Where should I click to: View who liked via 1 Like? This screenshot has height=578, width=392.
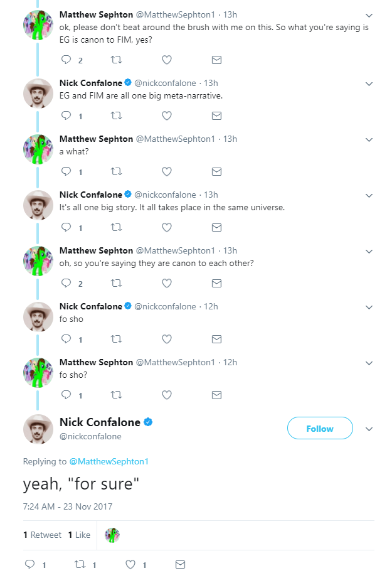coord(79,535)
